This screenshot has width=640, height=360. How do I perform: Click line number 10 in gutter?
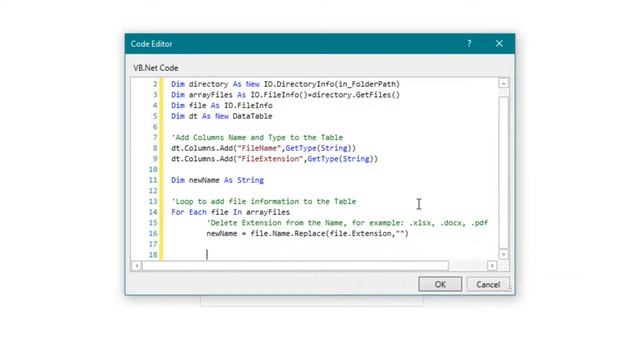click(153, 169)
